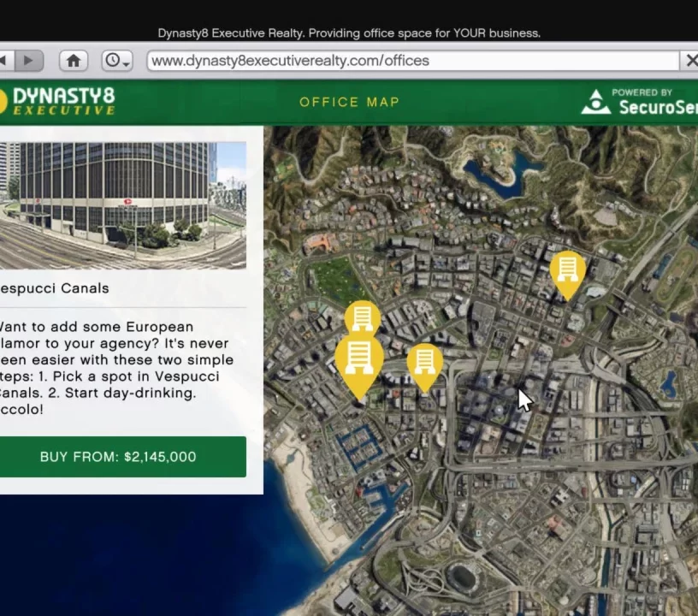Click the Dynasty8 Executive logo
Screen dimensions: 698x616
pyautogui.click(x=58, y=102)
